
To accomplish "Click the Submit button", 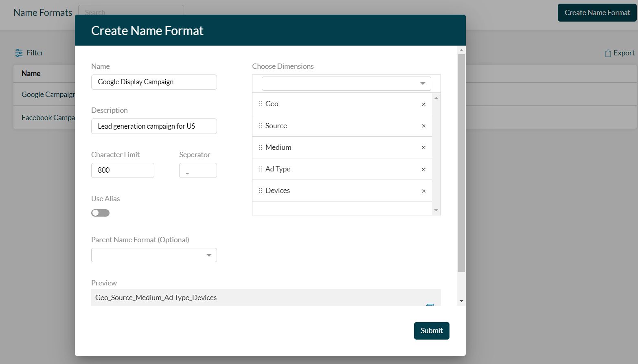I will click(x=431, y=331).
